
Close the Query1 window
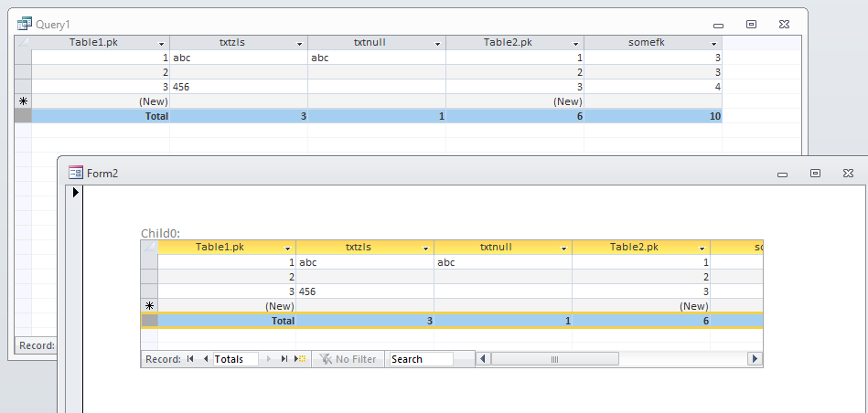(784, 25)
